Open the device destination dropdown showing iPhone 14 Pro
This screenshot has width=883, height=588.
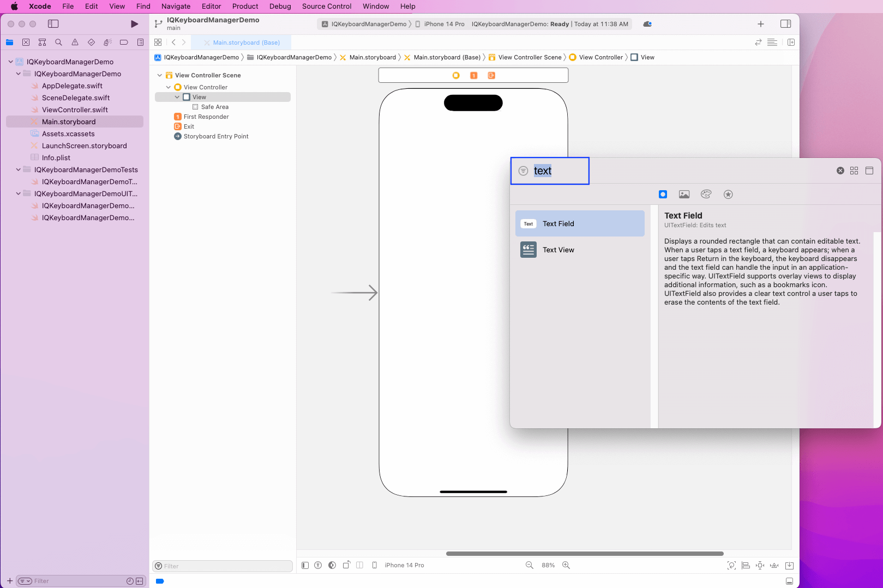[443, 23]
